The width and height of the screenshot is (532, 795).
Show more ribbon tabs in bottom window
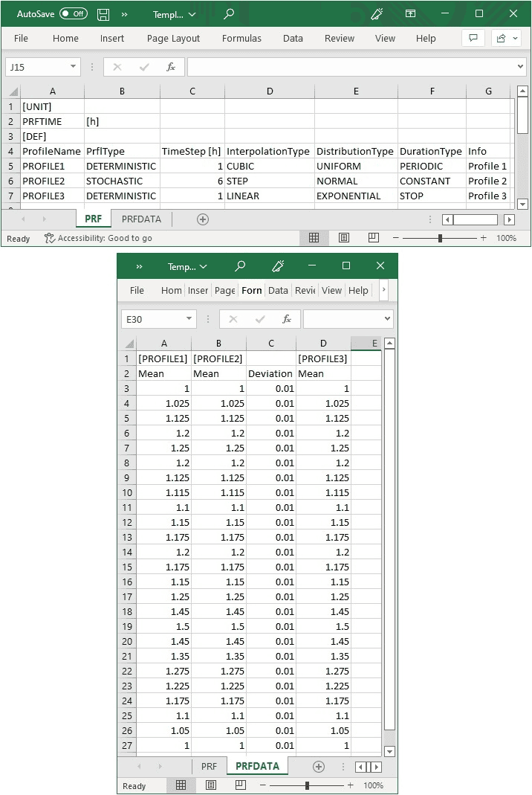tap(383, 290)
